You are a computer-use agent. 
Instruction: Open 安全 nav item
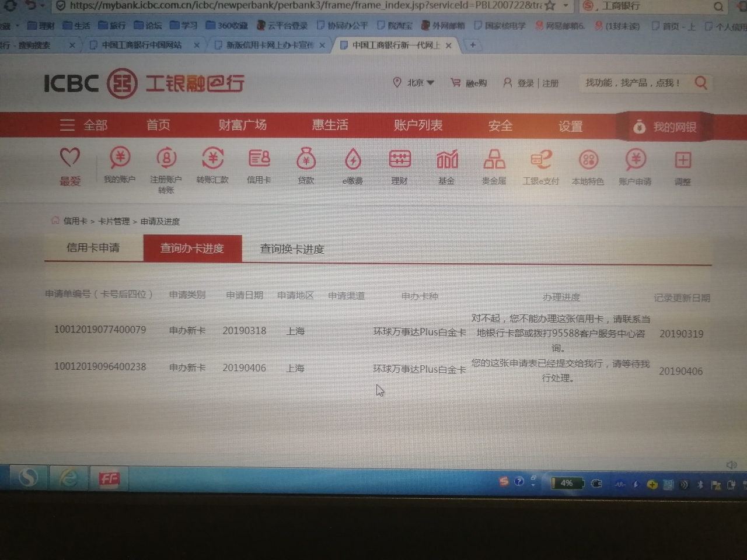(x=500, y=126)
